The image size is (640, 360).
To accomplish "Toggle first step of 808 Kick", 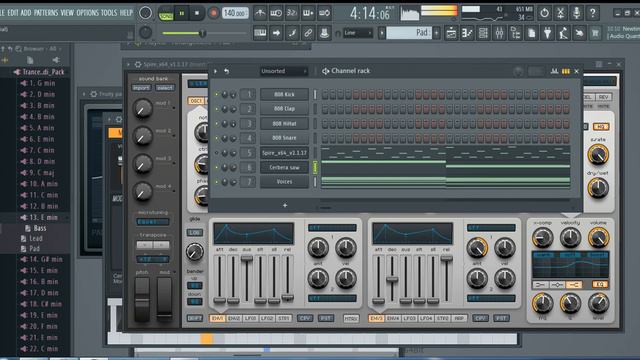I will click(325, 94).
